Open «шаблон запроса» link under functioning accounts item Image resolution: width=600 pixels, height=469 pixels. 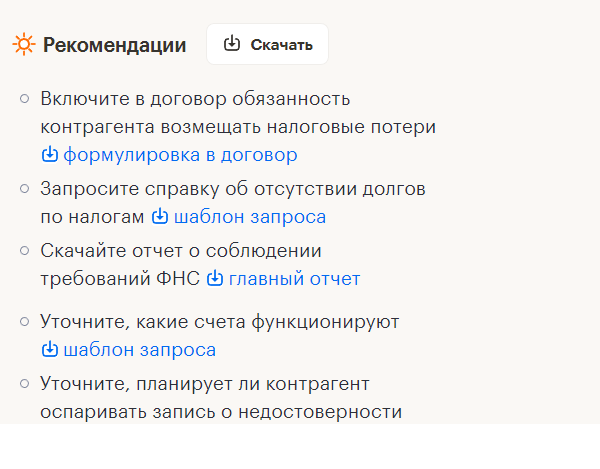pyautogui.click(x=139, y=350)
